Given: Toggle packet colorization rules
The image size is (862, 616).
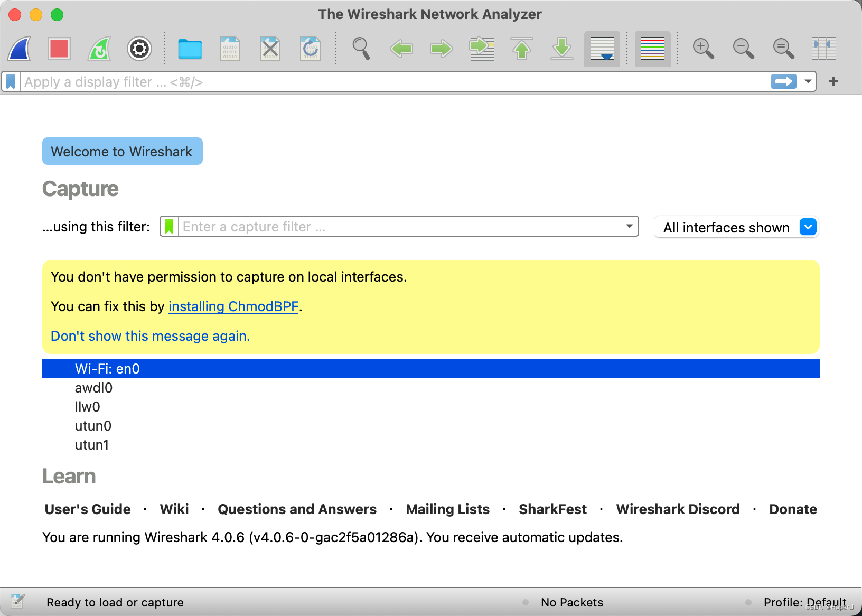Looking at the screenshot, I should 653,49.
